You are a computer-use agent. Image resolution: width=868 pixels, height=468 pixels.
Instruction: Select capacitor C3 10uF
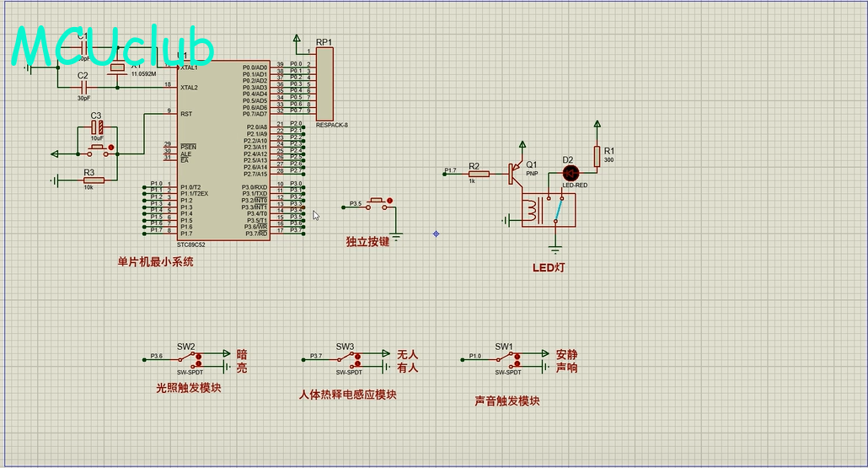97,127
